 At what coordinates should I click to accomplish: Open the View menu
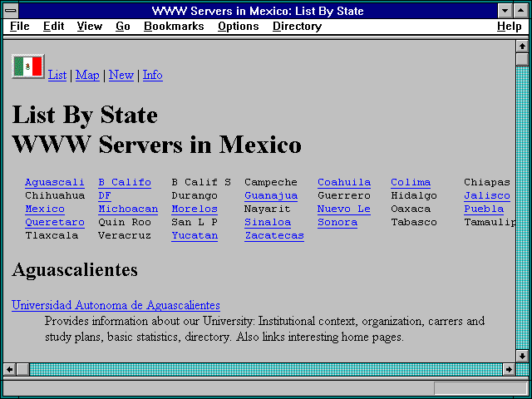90,26
